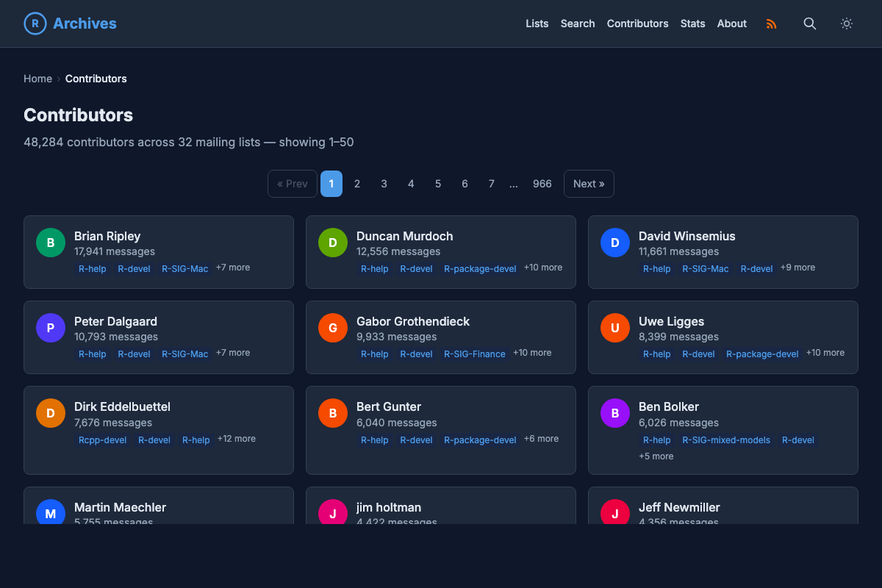
Task: Click Uwe Ligges' orange avatar
Action: click(x=615, y=328)
